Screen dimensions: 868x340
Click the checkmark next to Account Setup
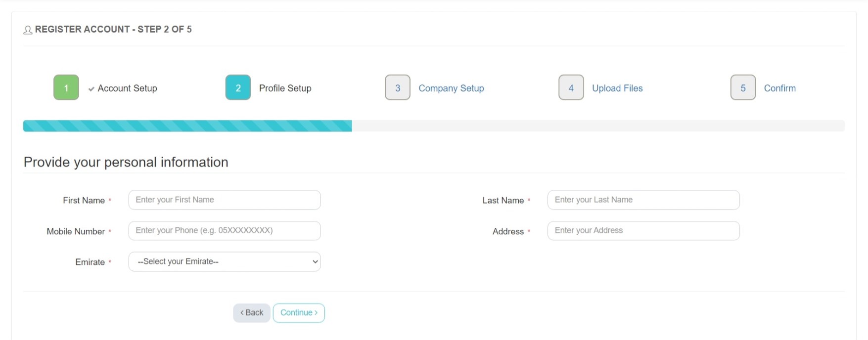(x=91, y=89)
